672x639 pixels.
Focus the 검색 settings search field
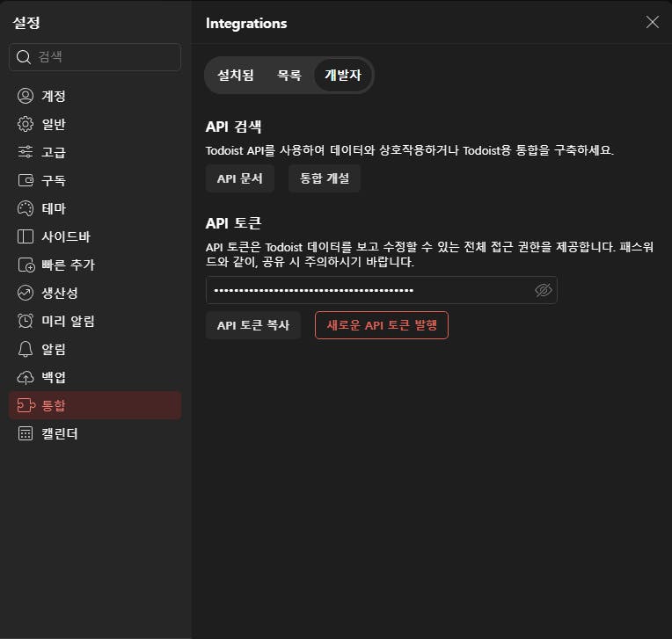point(95,57)
